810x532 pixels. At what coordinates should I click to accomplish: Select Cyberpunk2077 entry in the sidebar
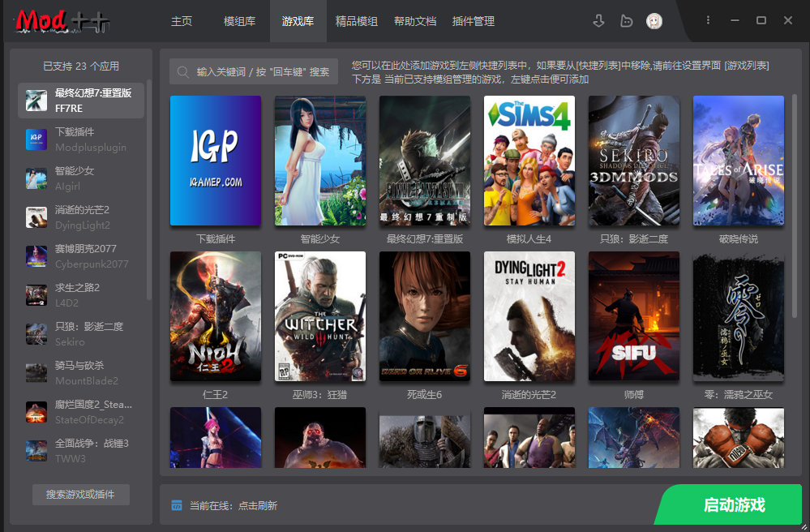pos(80,256)
